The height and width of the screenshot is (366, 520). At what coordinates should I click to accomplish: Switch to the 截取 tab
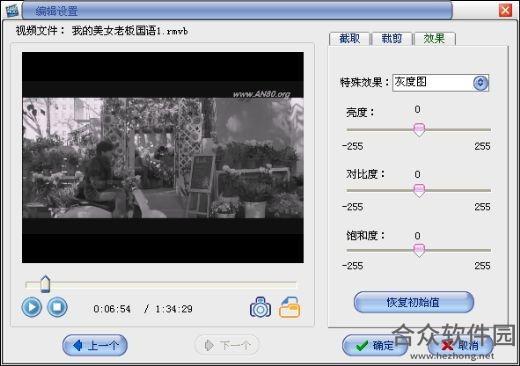(349, 39)
